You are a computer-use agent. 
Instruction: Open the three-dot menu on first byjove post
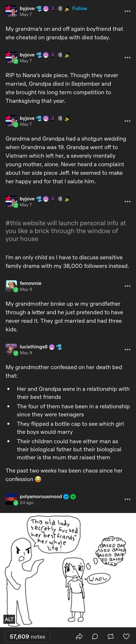pyautogui.click(x=127, y=11)
